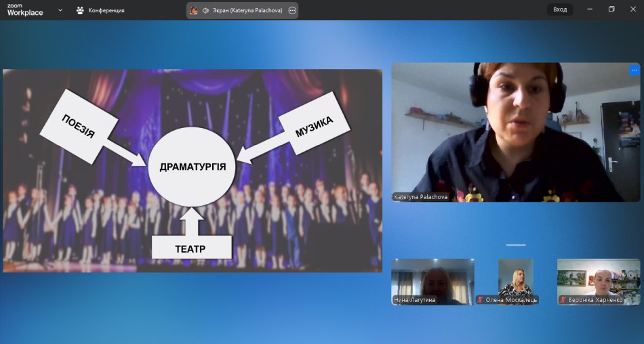The width and height of the screenshot is (644, 344).
Task: Click the muted microphone icon of Вероніка Харченко
Action: tap(564, 299)
